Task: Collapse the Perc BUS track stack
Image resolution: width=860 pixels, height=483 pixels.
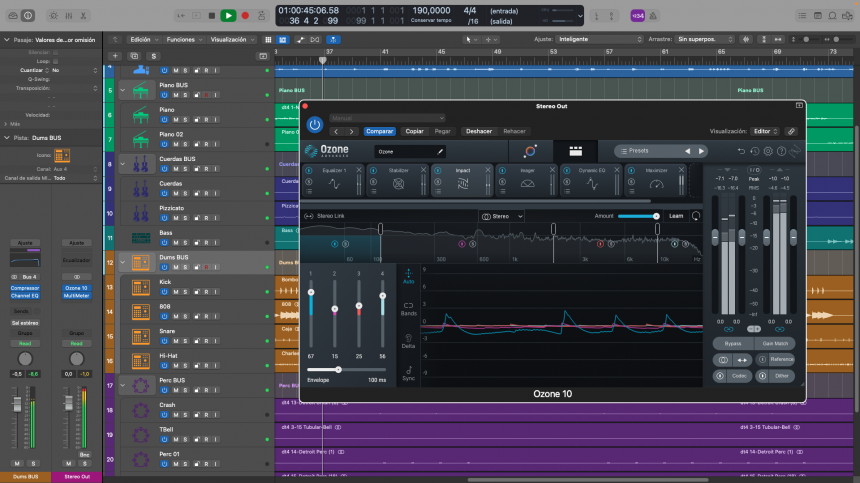Action: click(123, 385)
